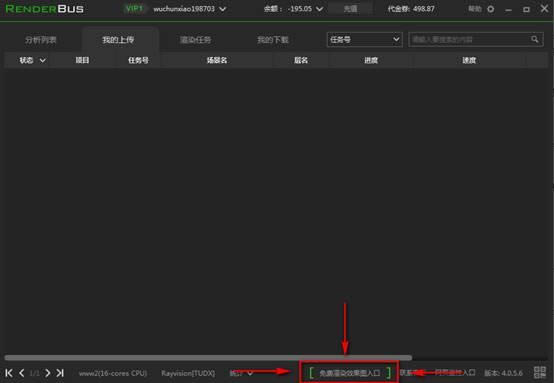Click the VIP1 badge
Viewport: 554px width, 383px height.
(134, 8)
